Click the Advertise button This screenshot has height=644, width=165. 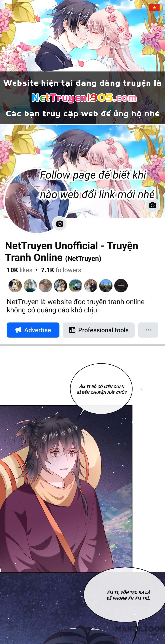(x=33, y=330)
